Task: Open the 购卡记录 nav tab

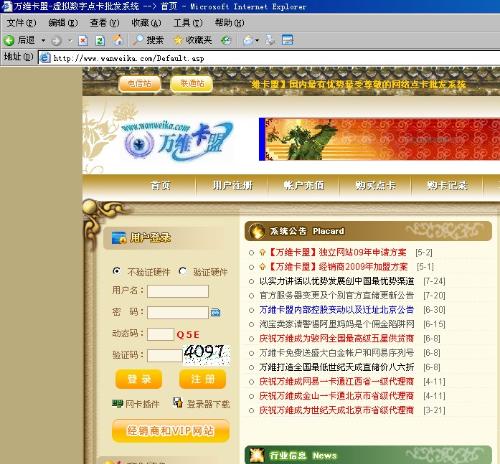Action: [x=447, y=185]
